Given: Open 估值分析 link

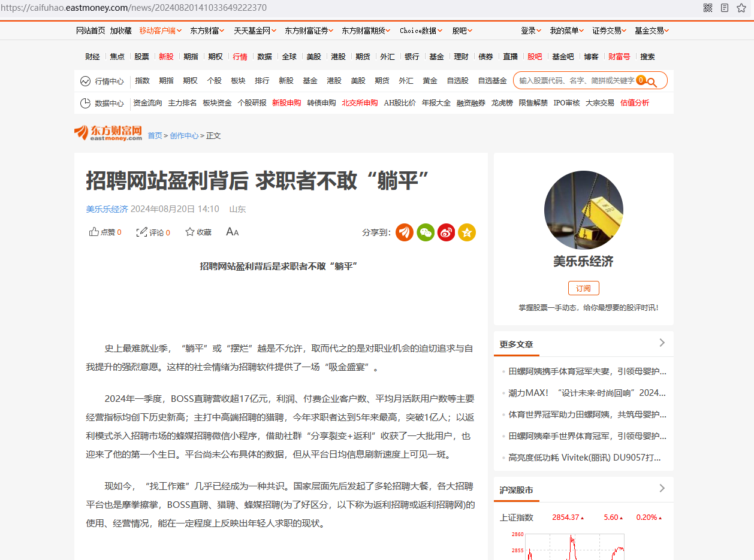Looking at the screenshot, I should 635,103.
